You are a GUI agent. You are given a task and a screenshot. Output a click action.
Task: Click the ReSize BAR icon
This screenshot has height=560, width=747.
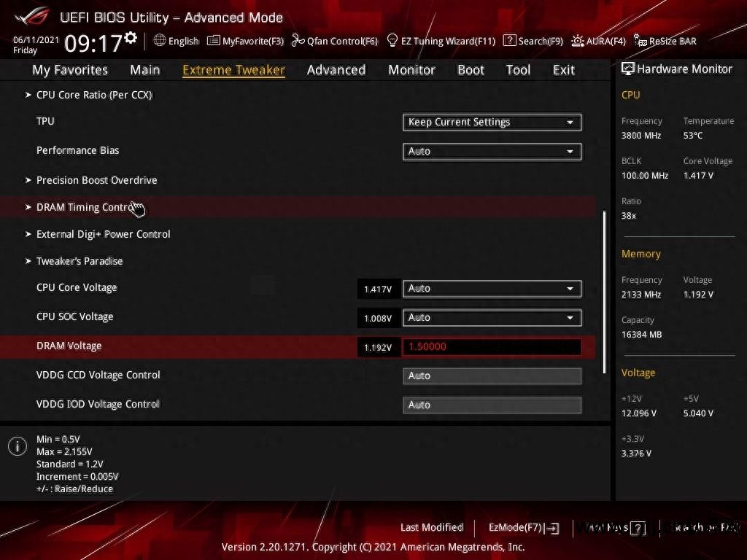[x=640, y=41]
